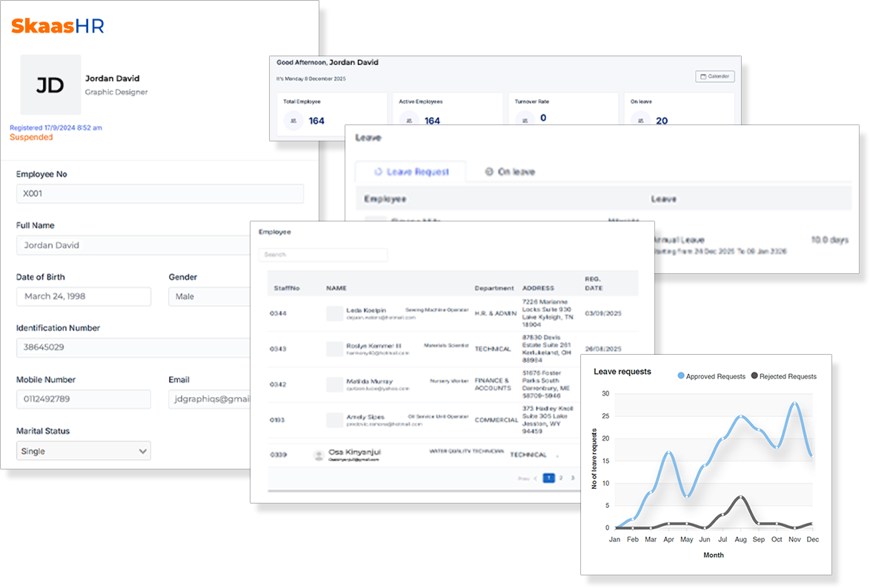The width and height of the screenshot is (870, 588).
Task: Click the Employee search field
Action: pos(323,255)
